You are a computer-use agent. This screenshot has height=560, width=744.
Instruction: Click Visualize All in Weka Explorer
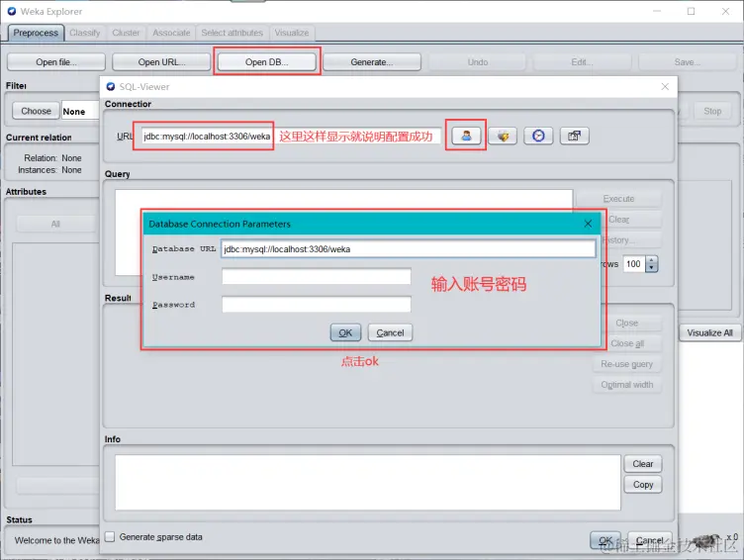click(x=709, y=332)
